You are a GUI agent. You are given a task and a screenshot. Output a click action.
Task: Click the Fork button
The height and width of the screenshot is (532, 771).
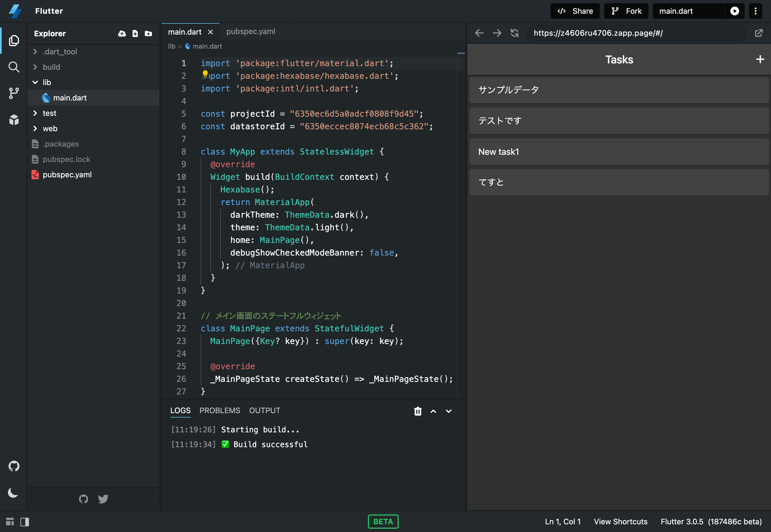(626, 11)
